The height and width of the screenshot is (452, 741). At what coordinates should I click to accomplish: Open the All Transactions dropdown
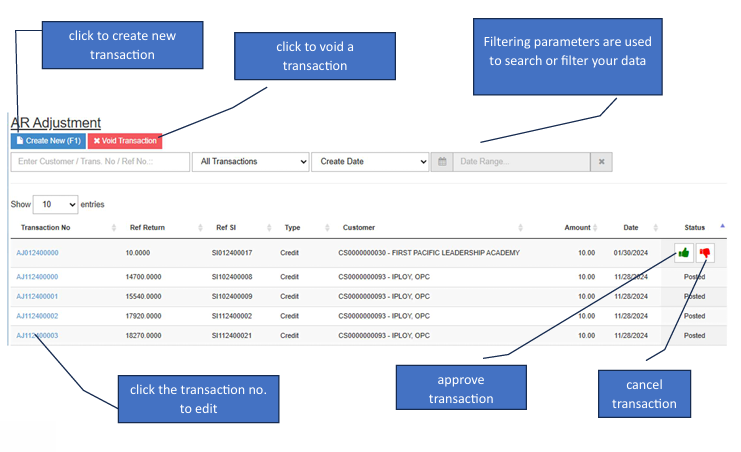point(250,162)
